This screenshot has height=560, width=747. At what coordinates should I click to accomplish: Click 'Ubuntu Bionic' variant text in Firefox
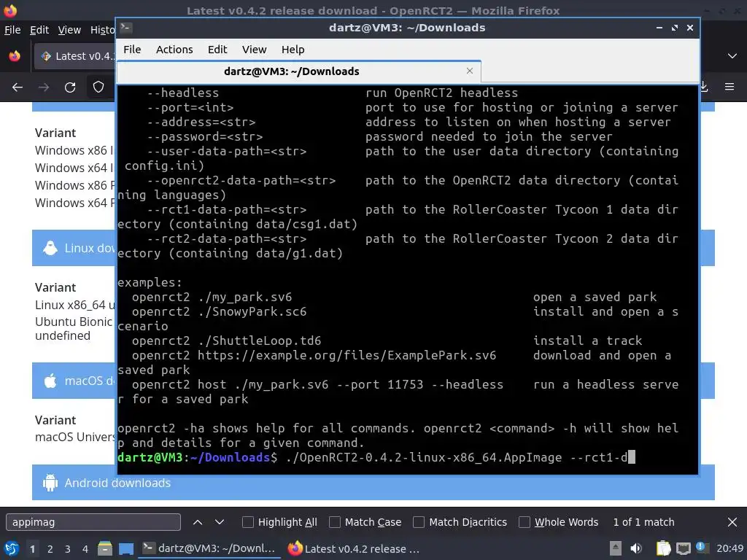pos(74,322)
